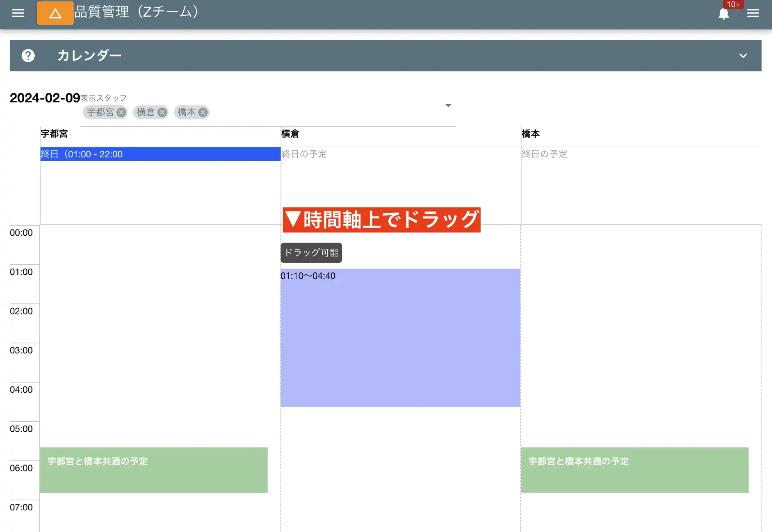Remove the 横倉 staff filter chip

click(163, 112)
